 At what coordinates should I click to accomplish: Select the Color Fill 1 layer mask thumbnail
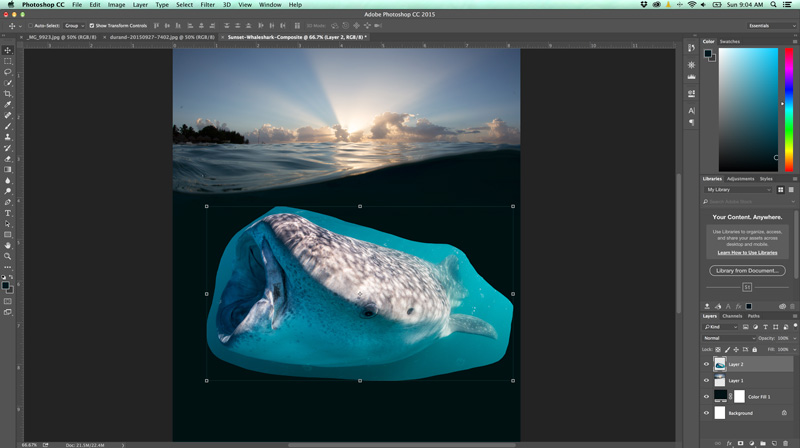pyautogui.click(x=740, y=397)
